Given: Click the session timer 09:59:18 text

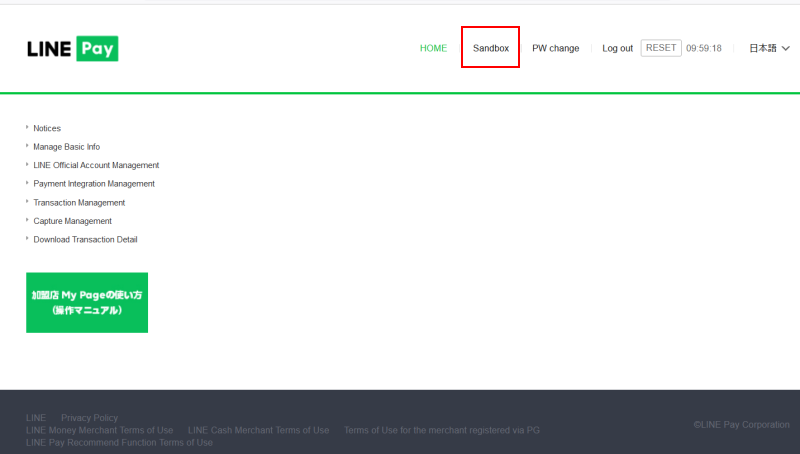Looking at the screenshot, I should (x=704, y=48).
